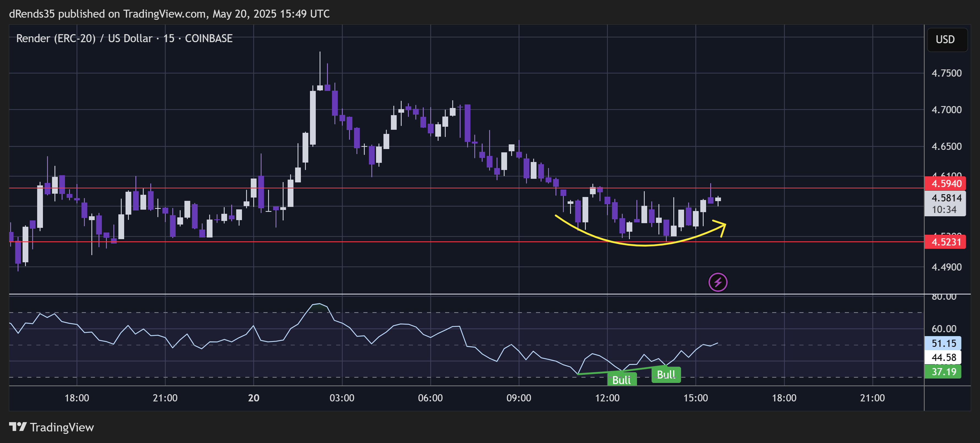Click the current price label 4.5814

coord(946,198)
